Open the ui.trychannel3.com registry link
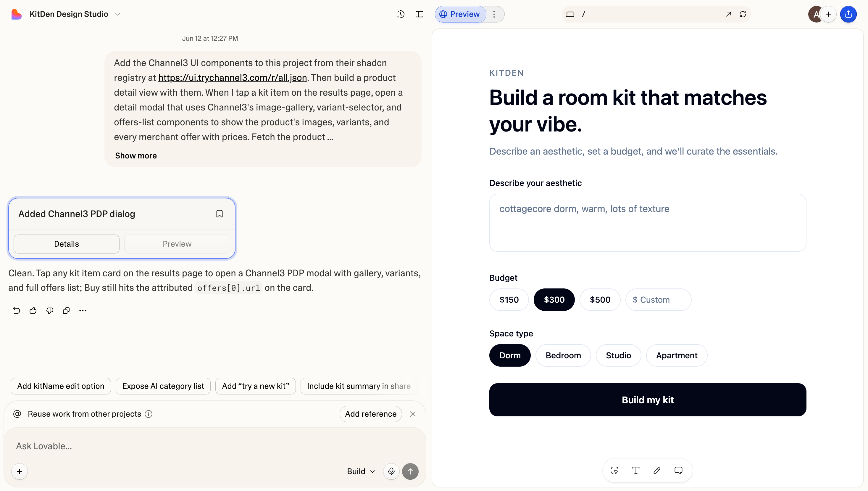This screenshot has width=868, height=491. [x=233, y=78]
